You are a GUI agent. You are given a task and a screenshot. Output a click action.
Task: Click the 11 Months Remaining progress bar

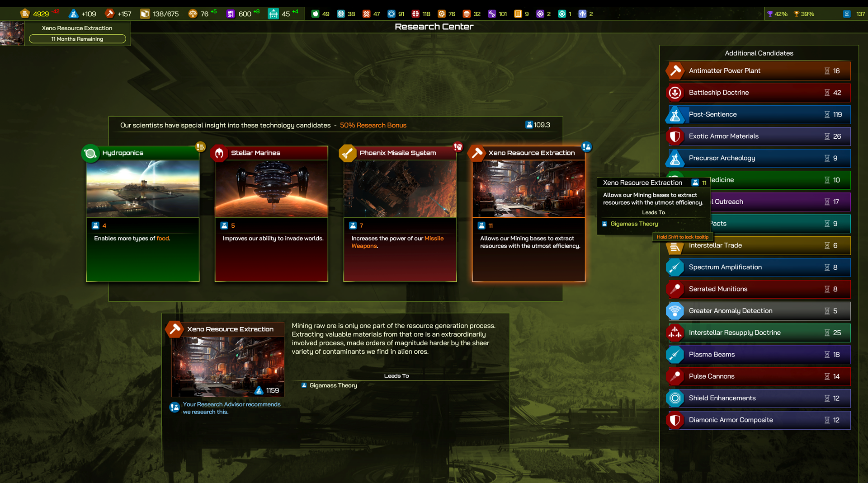77,39
